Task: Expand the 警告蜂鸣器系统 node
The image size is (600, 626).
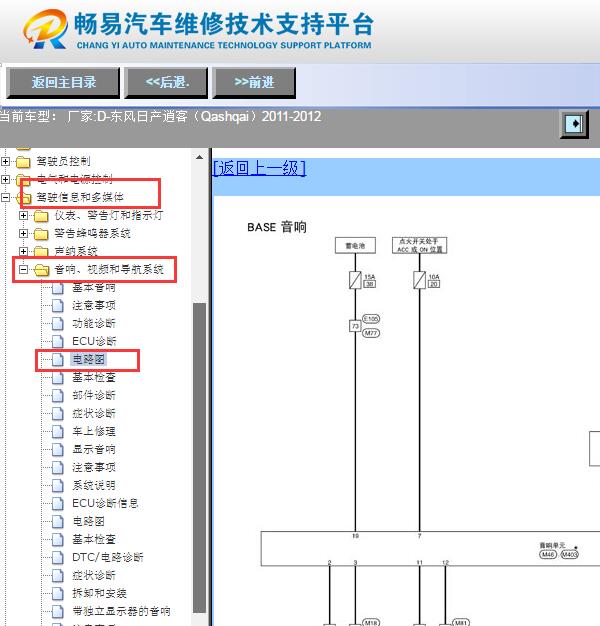Action: 24,234
